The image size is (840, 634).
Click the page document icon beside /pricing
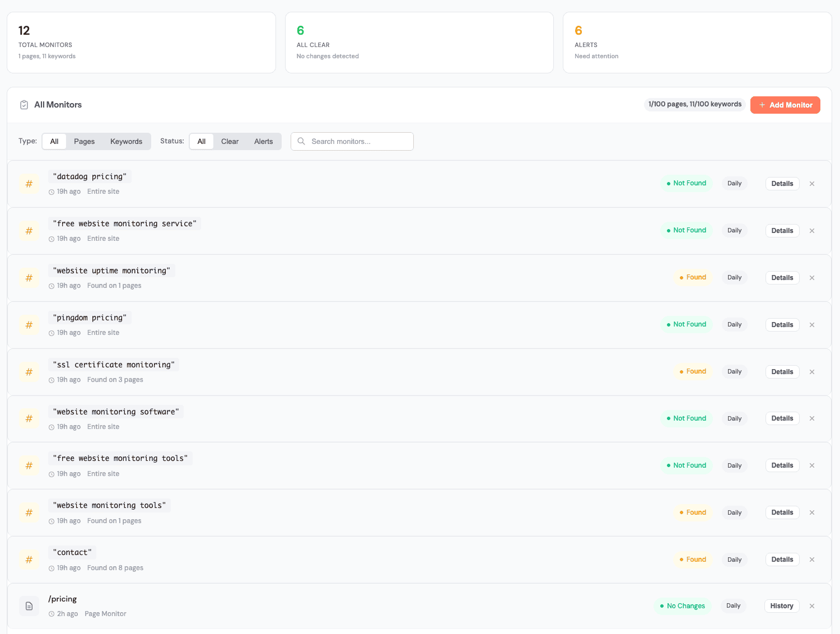(x=29, y=606)
